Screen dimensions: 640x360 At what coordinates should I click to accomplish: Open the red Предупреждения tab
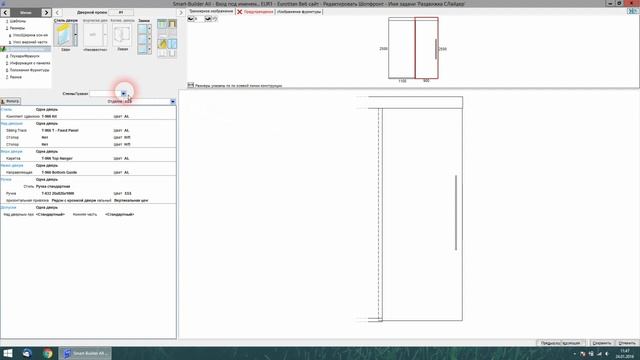[256, 12]
